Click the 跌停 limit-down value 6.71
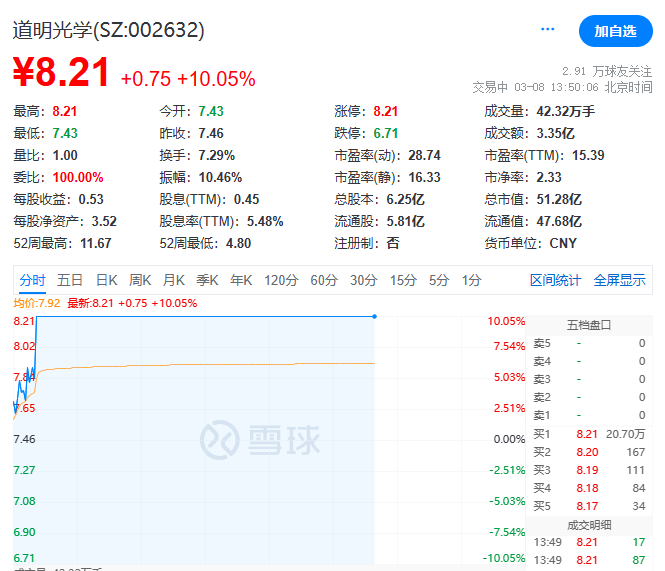The image size is (665, 571). [386, 134]
